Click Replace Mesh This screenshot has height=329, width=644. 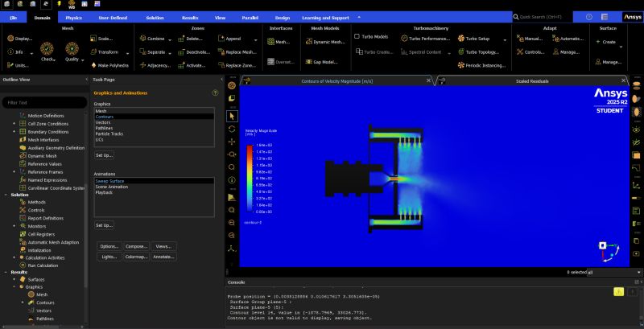[x=237, y=52]
